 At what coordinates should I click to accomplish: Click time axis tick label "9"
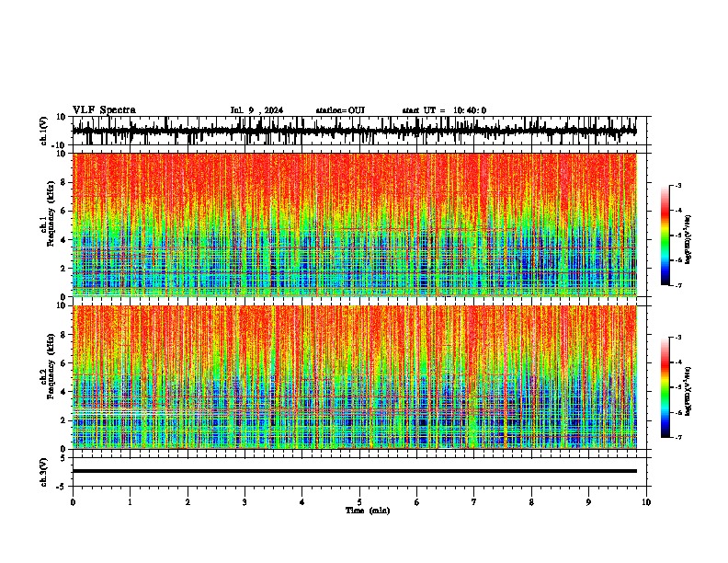click(588, 502)
